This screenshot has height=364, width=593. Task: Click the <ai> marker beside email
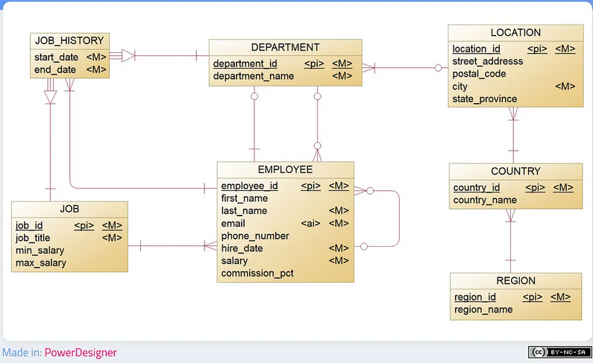click(x=310, y=223)
